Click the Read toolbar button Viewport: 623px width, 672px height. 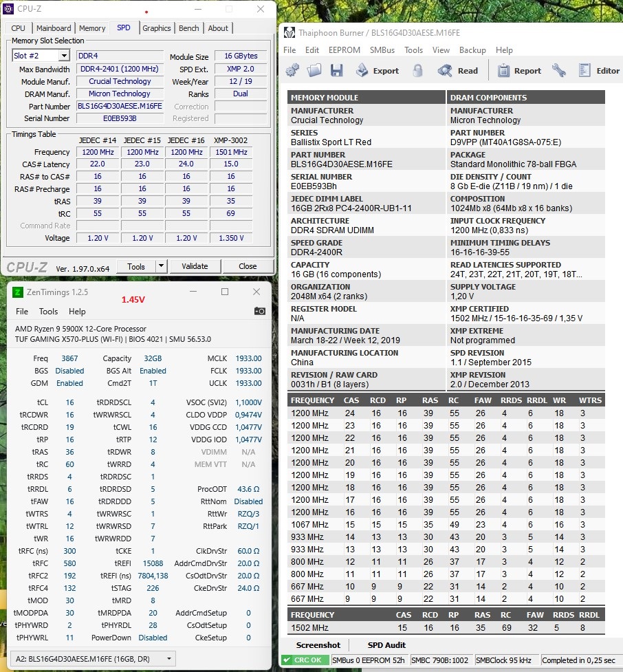point(457,70)
